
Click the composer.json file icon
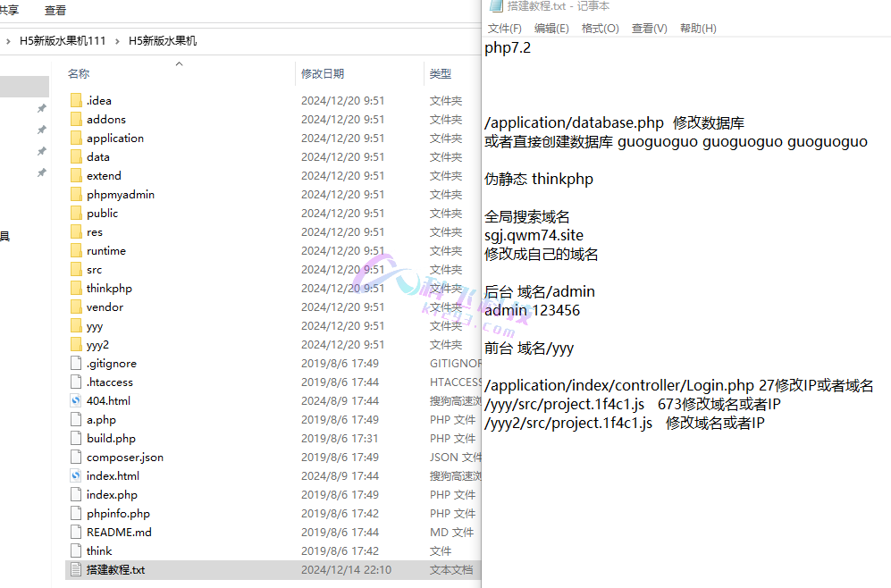(x=76, y=457)
